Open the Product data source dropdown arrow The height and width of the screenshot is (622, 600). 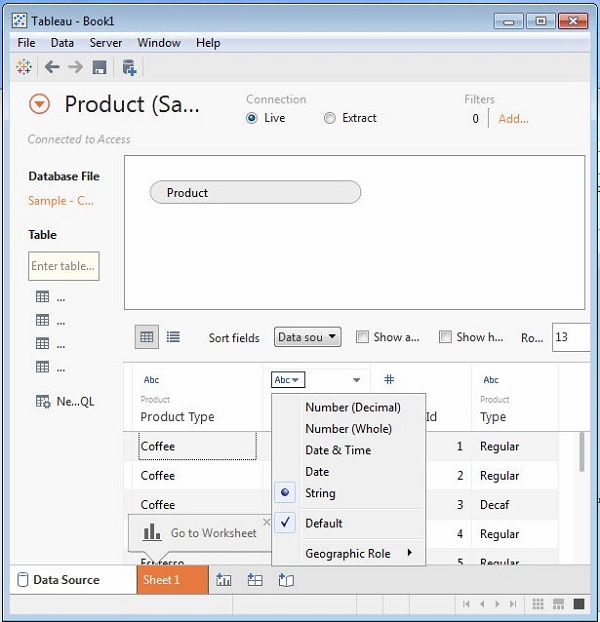pos(39,104)
